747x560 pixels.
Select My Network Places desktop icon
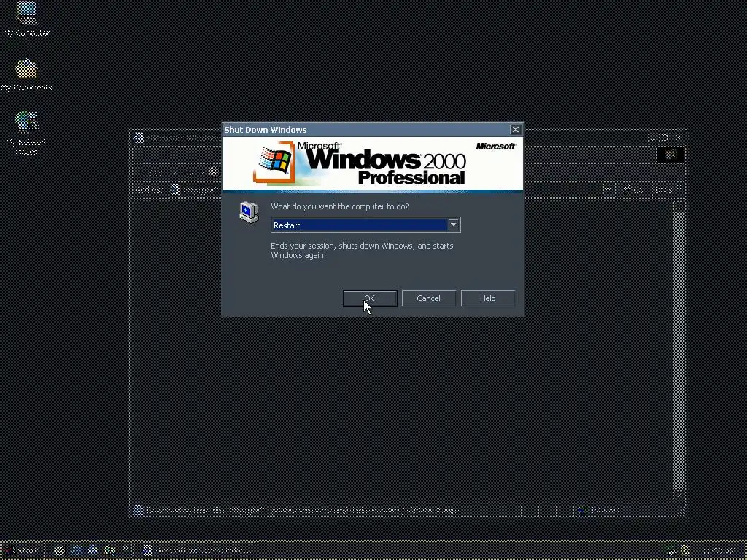pos(26,133)
